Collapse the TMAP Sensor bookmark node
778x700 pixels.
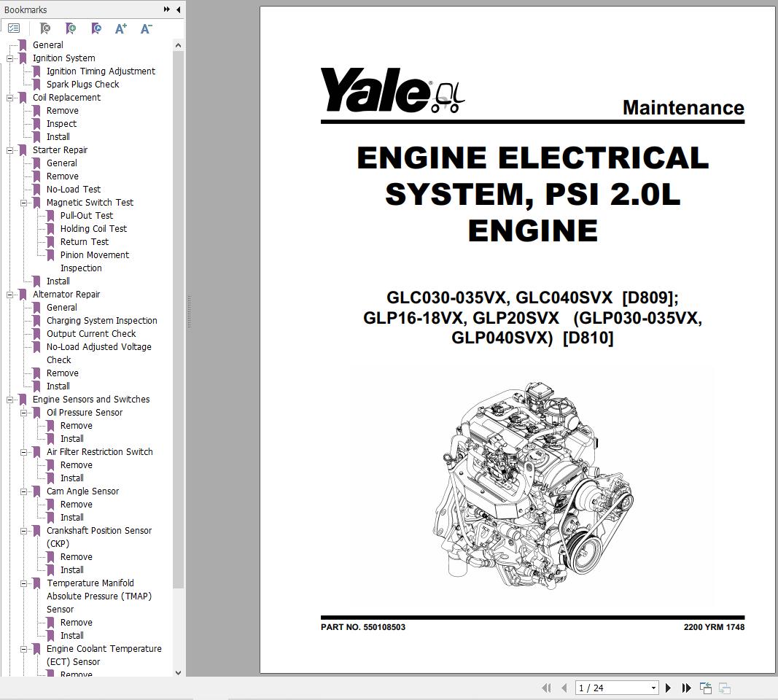pyautogui.click(x=23, y=583)
